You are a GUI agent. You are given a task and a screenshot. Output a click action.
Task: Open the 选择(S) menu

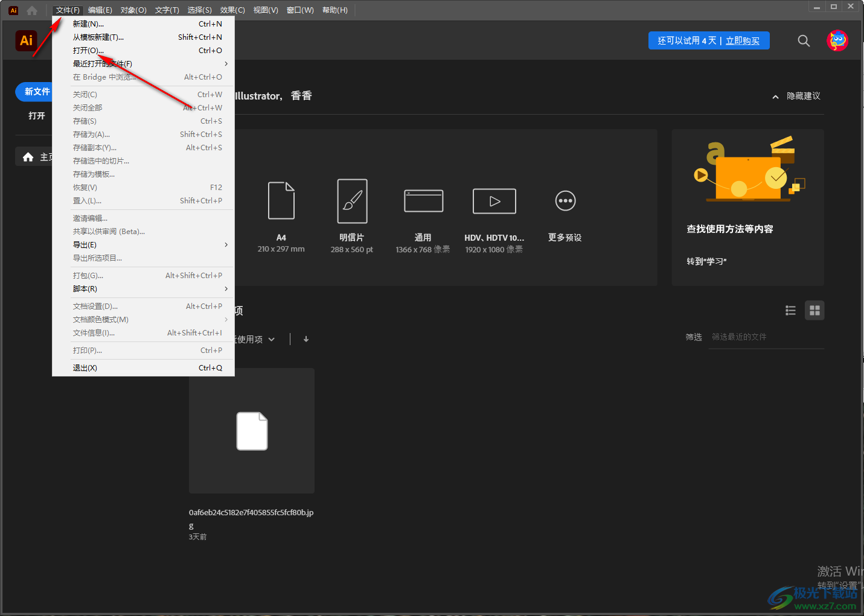click(x=199, y=10)
